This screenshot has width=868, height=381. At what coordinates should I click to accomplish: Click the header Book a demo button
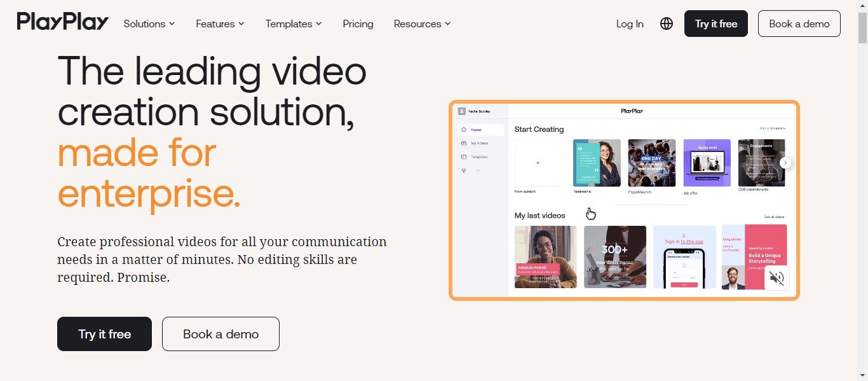[799, 24]
